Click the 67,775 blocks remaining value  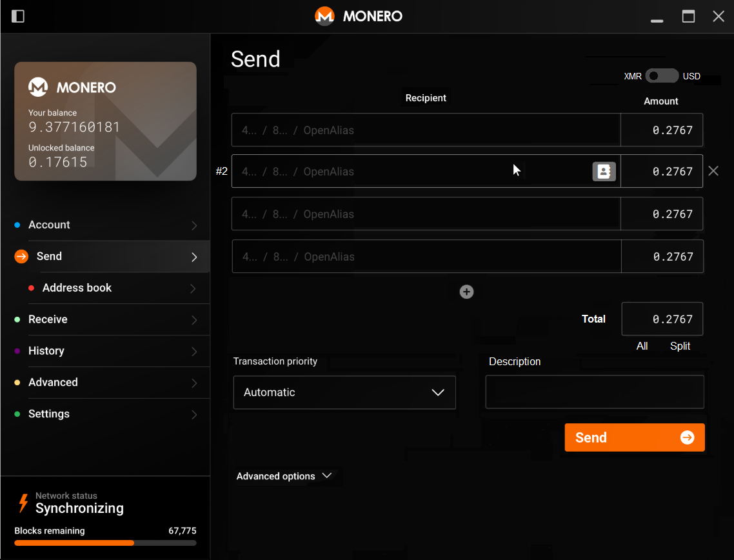coord(182,531)
